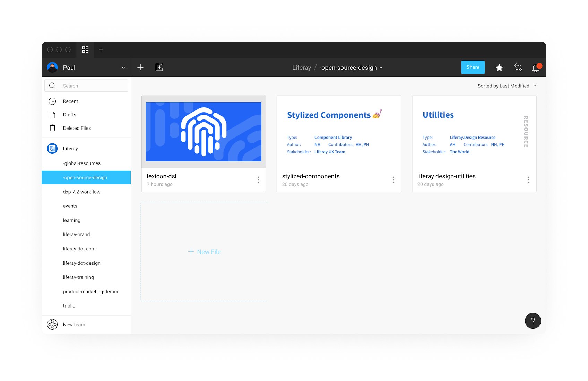Viewport: 588px width, 381px height.
Task: Select Deleted Files in the sidebar
Action: [86, 128]
